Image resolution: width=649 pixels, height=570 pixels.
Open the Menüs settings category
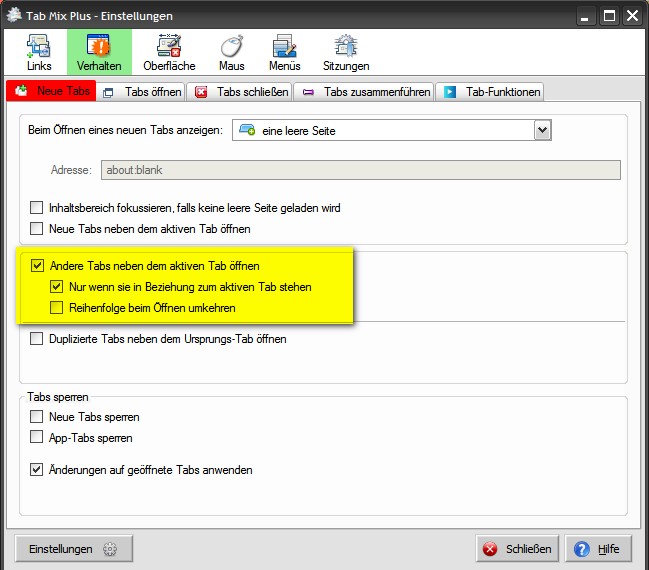coord(284,53)
